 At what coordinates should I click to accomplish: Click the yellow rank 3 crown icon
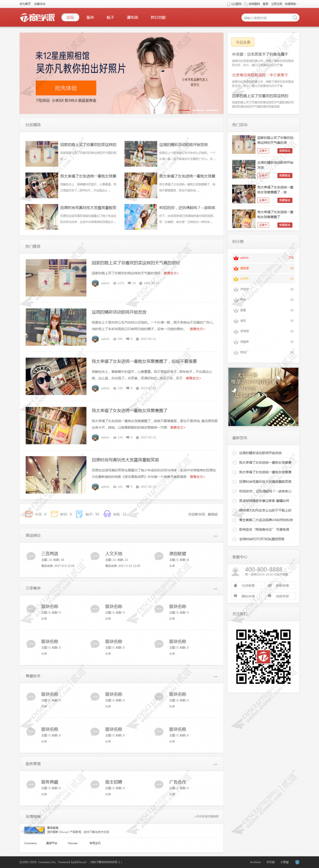tap(236, 279)
